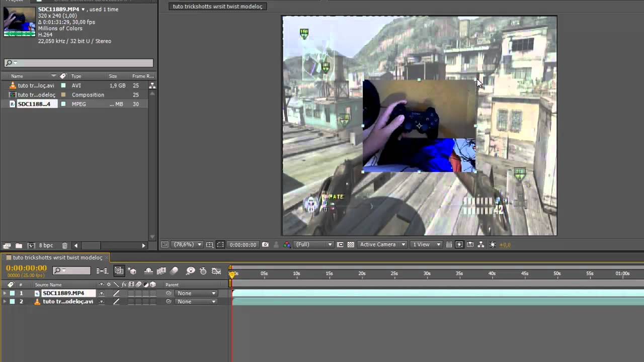Toggle quality switch on layer 2
The image size is (644, 362).
(116, 302)
